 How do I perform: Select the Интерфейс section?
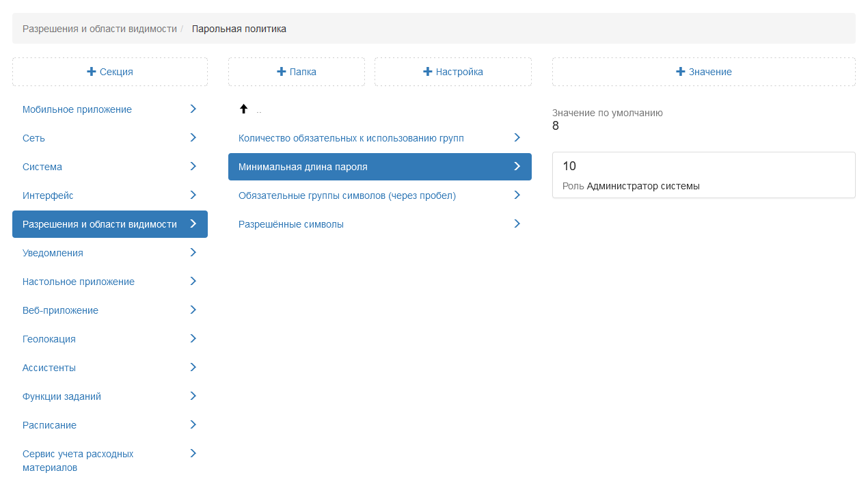point(48,195)
